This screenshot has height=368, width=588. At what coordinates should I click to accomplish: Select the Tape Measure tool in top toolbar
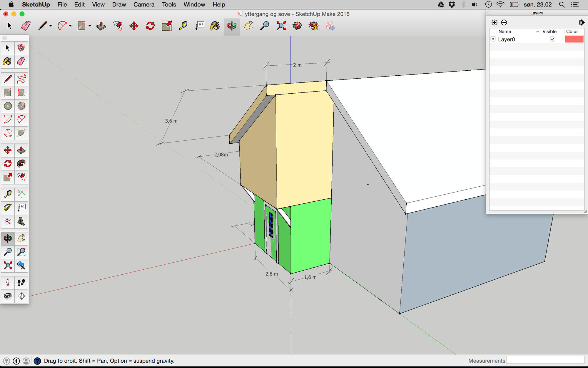pos(183,26)
